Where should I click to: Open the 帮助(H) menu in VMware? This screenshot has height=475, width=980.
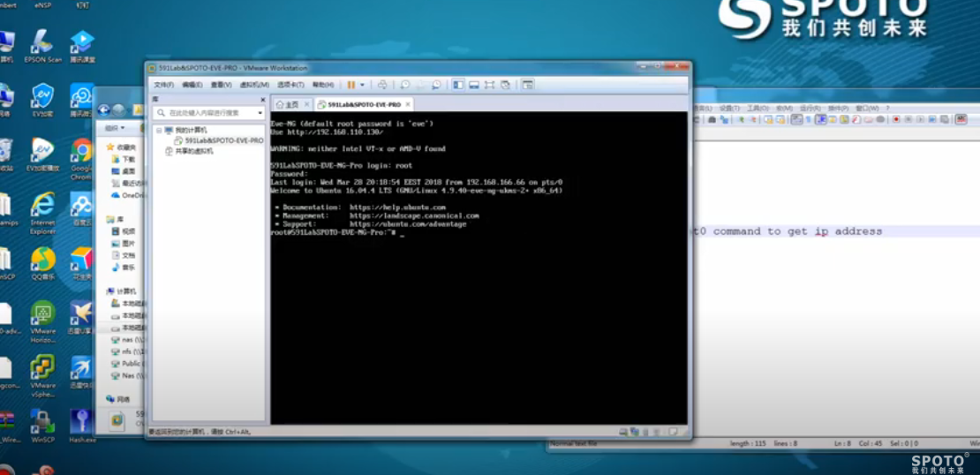[323, 85]
